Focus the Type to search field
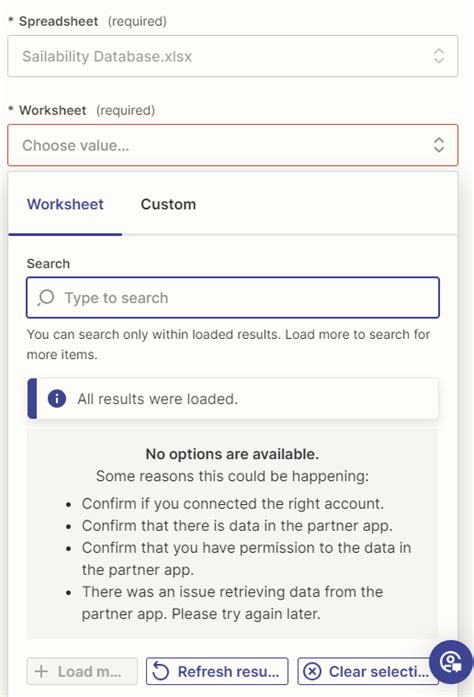Image resolution: width=474 pixels, height=697 pixels. pos(233,297)
